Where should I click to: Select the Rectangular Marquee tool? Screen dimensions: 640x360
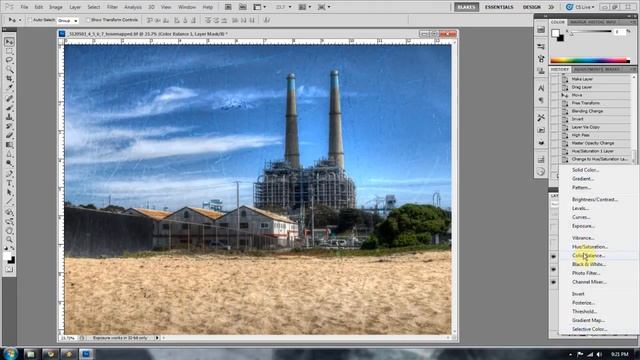[9, 51]
